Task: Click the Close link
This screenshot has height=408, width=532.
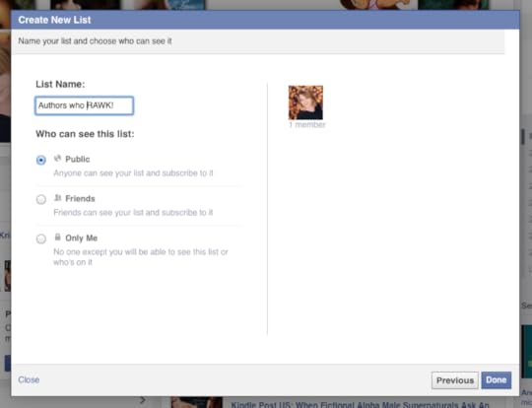Action: tap(29, 379)
